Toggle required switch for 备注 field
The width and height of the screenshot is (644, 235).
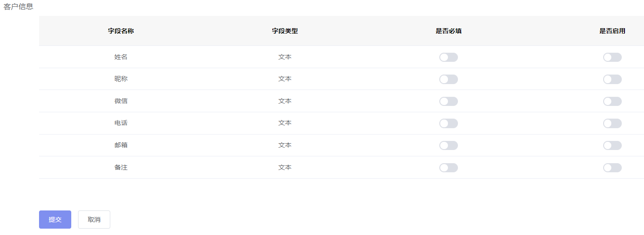(x=448, y=168)
